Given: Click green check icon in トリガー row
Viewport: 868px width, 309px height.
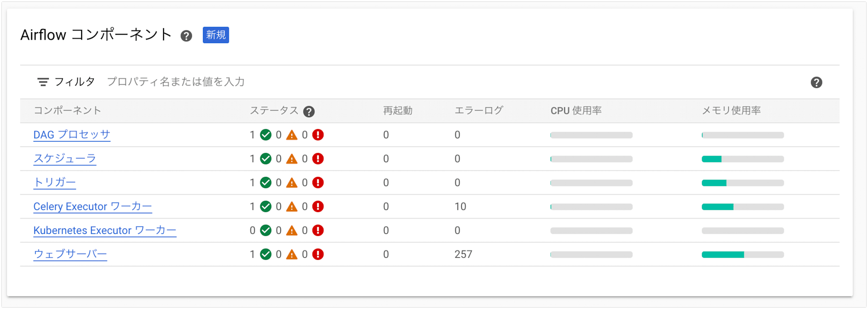Looking at the screenshot, I should 266,183.
